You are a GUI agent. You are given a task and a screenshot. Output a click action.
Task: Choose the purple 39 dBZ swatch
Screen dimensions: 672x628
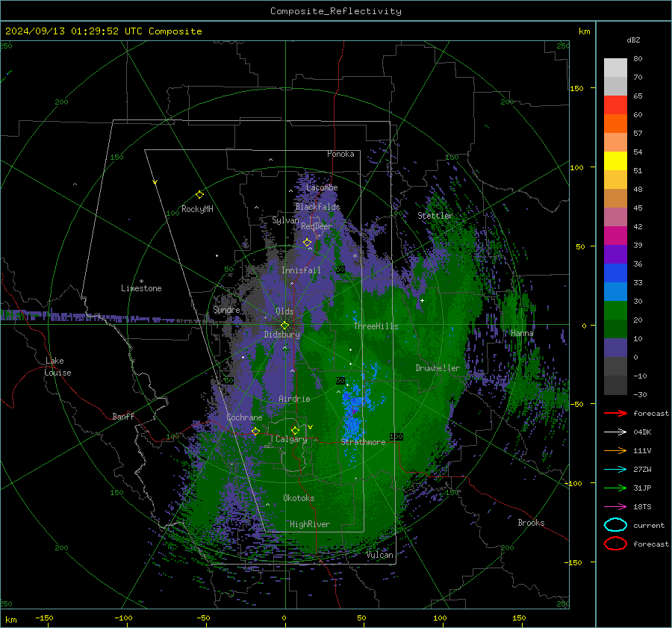pyautogui.click(x=615, y=254)
